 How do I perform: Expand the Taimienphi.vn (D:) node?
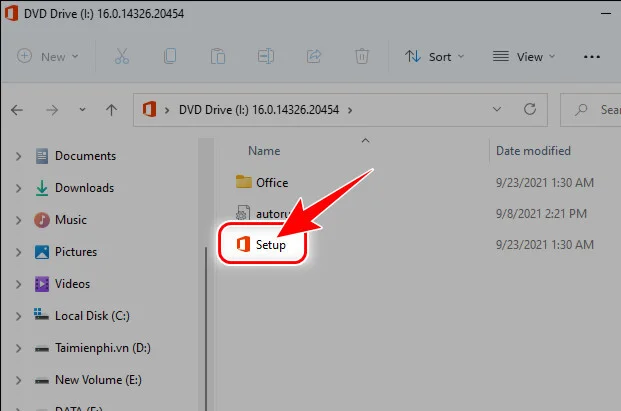[18, 348]
